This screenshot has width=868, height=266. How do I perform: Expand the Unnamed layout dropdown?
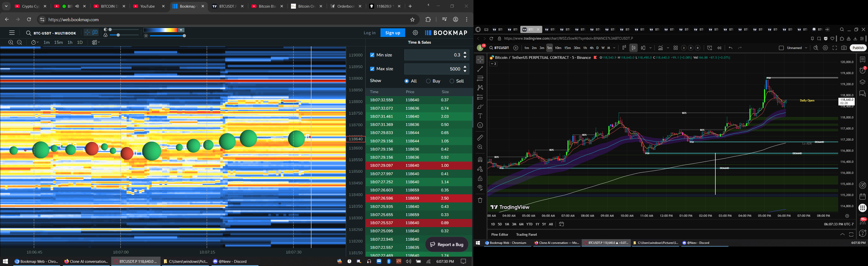click(806, 48)
